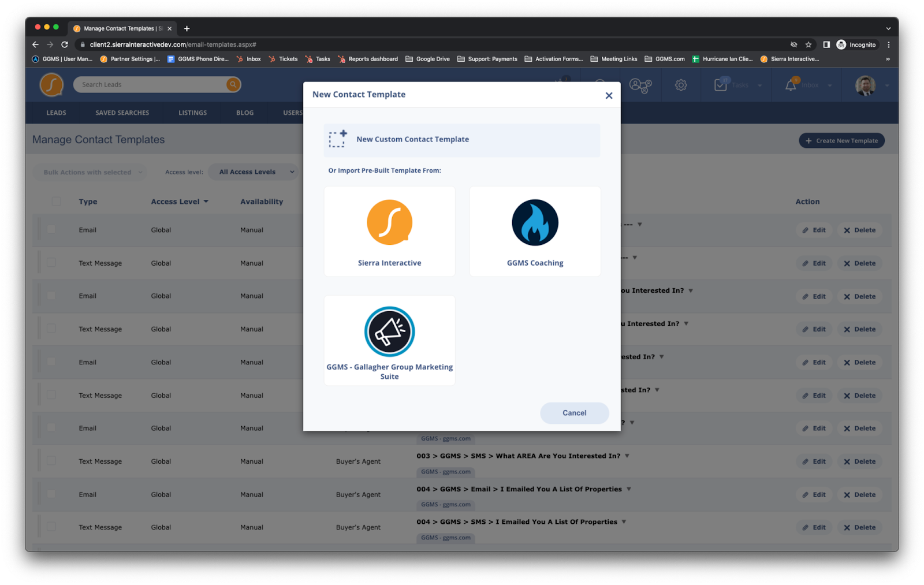The image size is (924, 585).
Task: Open the Reports dashboard bookmark
Action: pos(368,59)
